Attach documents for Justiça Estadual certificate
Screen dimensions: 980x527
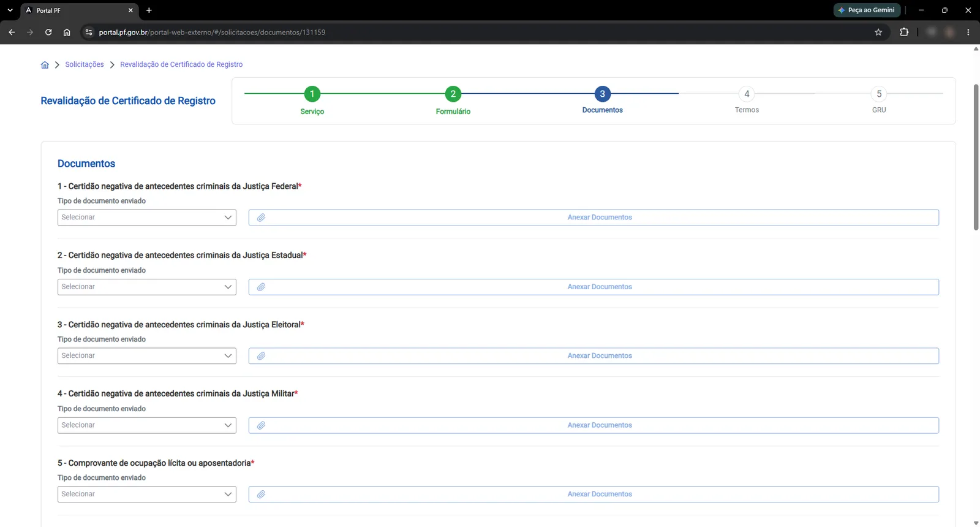pos(594,287)
